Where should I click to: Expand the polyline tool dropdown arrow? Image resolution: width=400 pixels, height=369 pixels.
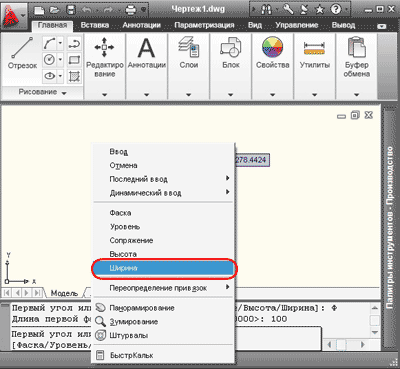coord(60,43)
